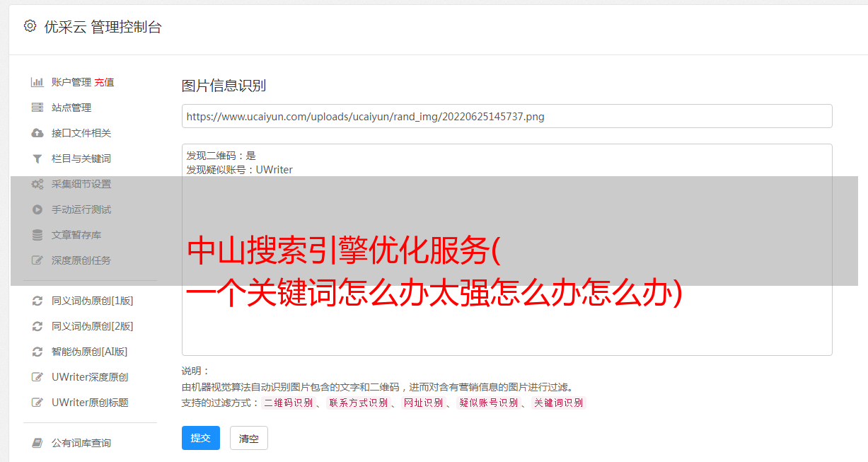The height and width of the screenshot is (462, 868).
Task: Click the 疑似账号识别 filter tag
Action: 488,403
